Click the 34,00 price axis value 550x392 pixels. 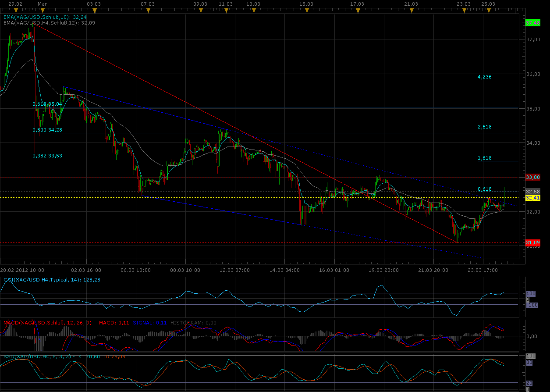(533, 143)
